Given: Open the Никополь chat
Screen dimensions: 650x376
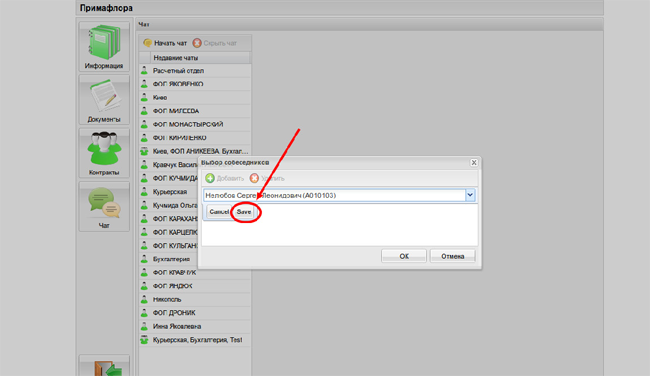Looking at the screenshot, I should tap(195, 299).
